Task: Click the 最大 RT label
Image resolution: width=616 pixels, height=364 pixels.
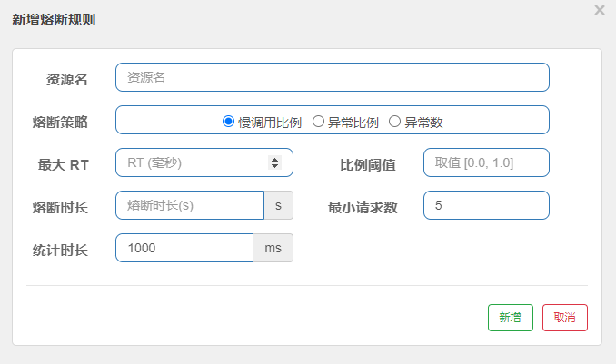Action: 64,165
